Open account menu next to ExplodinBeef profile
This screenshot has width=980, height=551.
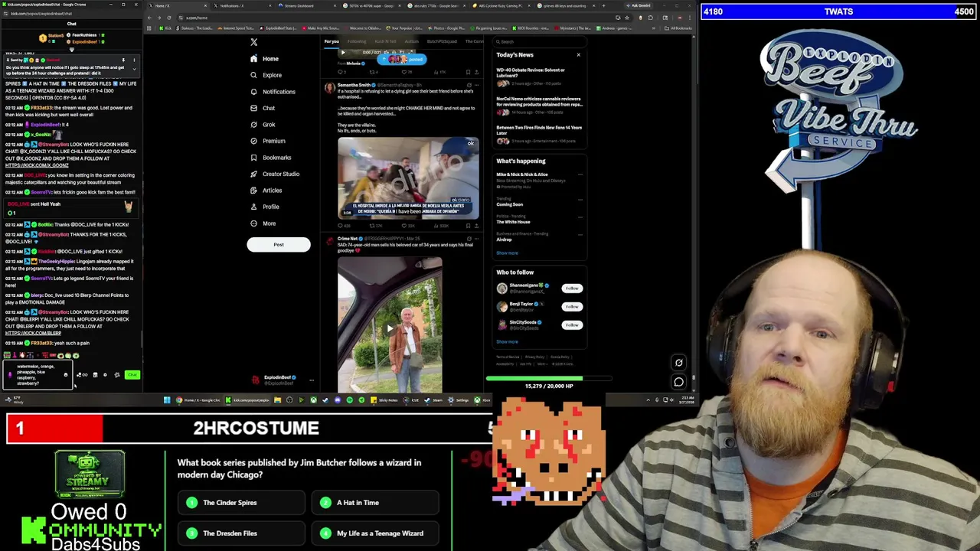(312, 380)
